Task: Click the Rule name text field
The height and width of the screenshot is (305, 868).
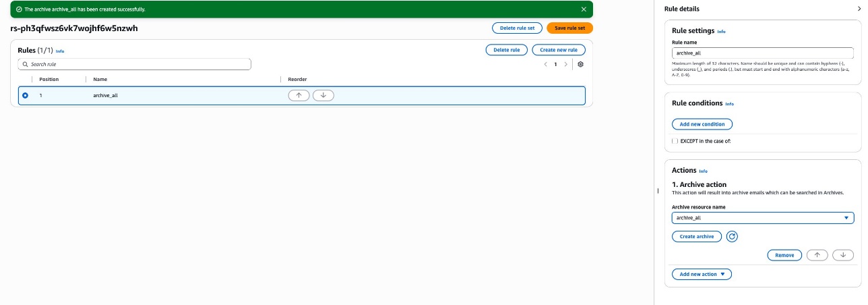Action: [762, 52]
